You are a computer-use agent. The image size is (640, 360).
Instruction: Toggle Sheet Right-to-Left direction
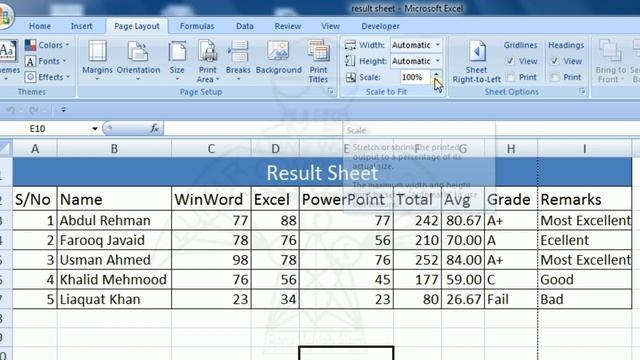476,61
